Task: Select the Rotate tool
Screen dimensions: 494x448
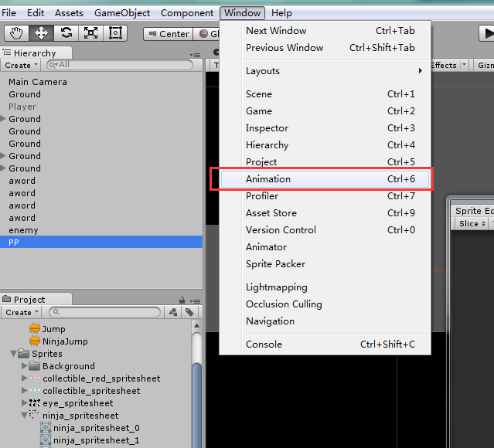Action: click(x=66, y=32)
